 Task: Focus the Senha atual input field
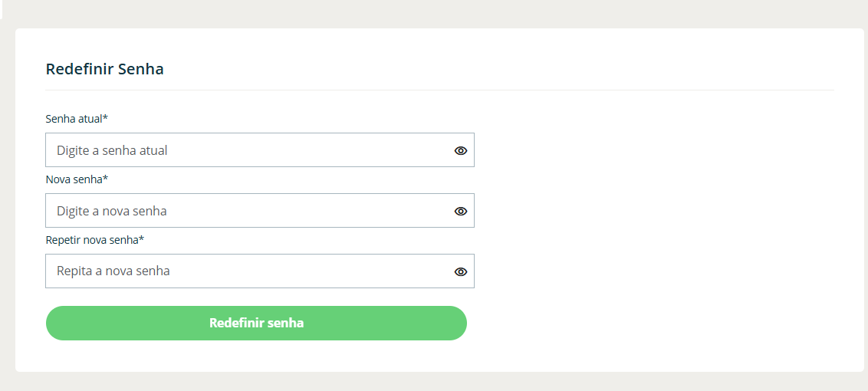245,150
